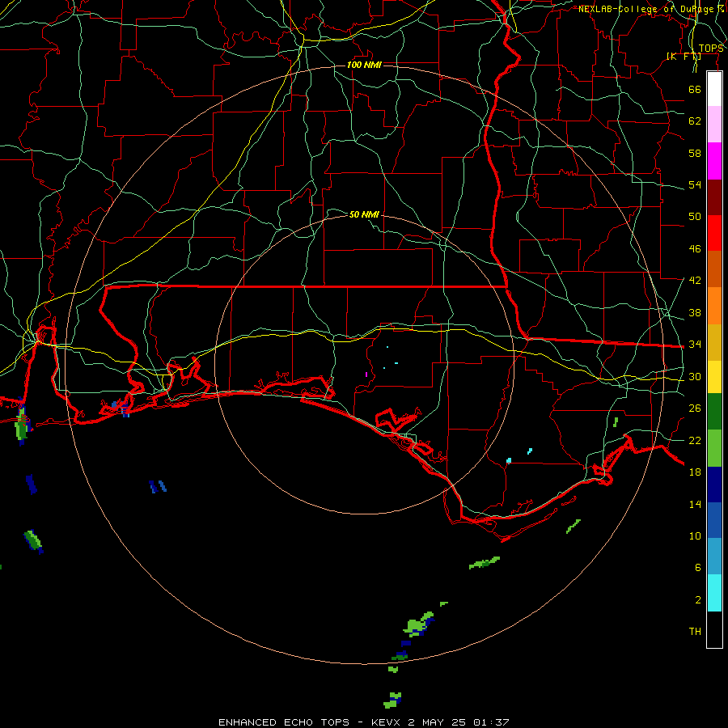728x728 pixels.
Task: Select the magenta legend color block
Action: click(714, 161)
